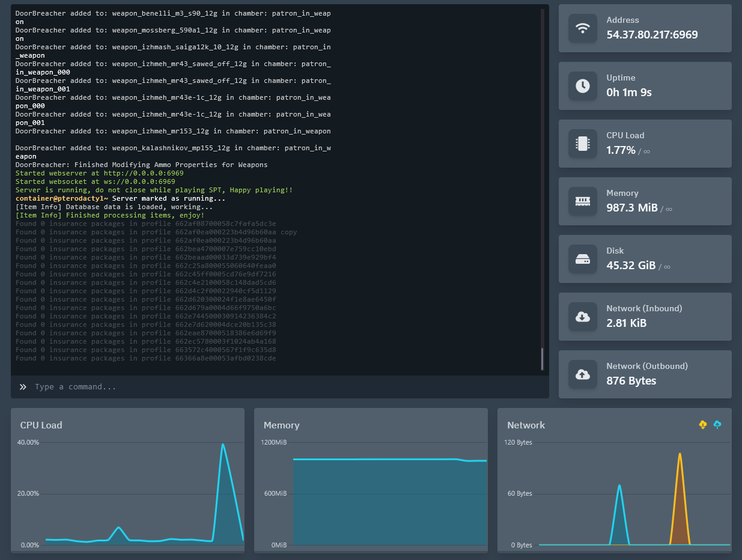742x560 pixels.
Task: Click "DoorBreacher: Finished Modifying Ammo Properties" line
Action: pos(141,165)
